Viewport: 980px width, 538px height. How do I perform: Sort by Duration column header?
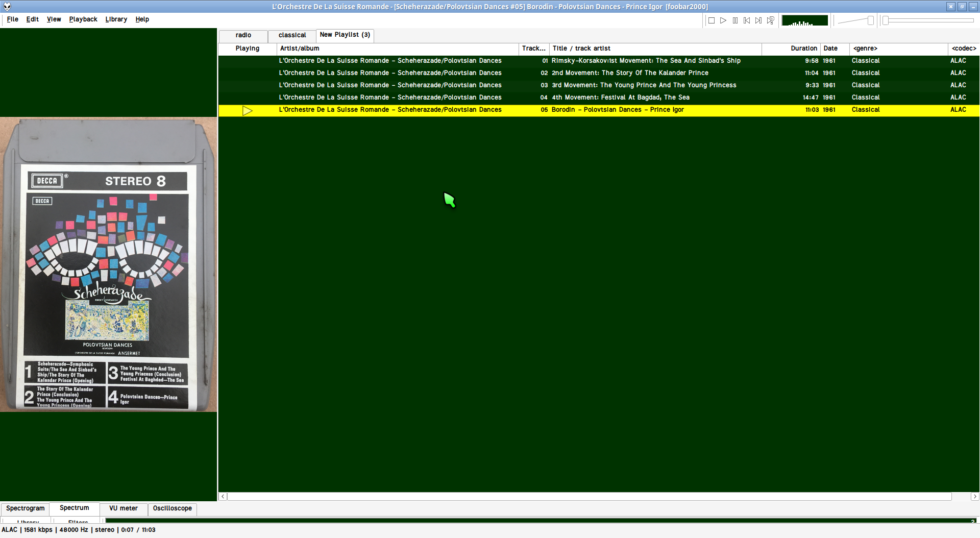(791, 48)
